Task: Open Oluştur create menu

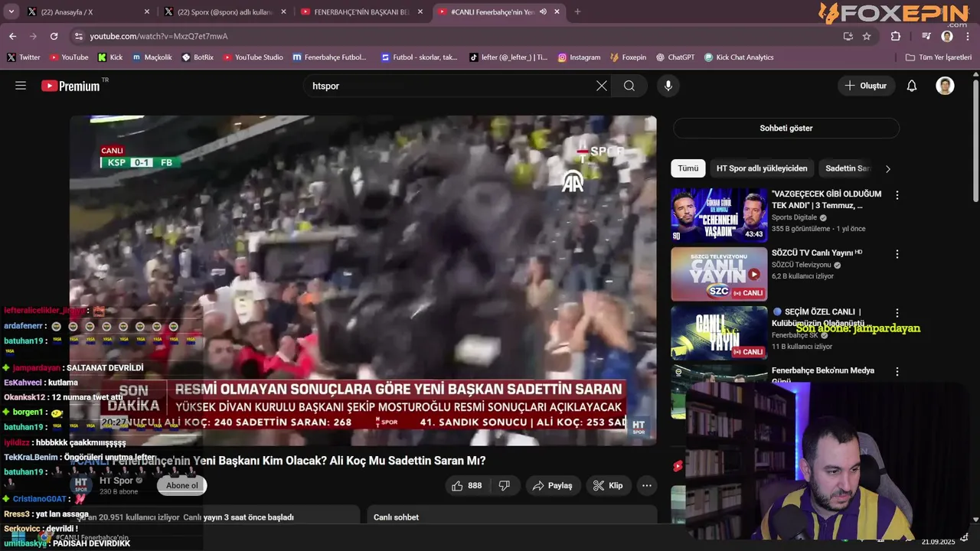Action: (866, 86)
